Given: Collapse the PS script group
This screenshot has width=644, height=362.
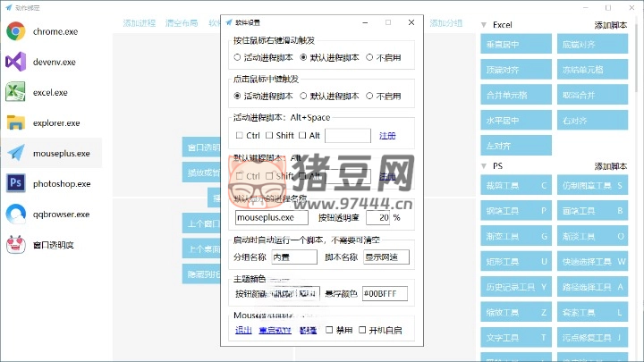Looking at the screenshot, I should pos(484,166).
